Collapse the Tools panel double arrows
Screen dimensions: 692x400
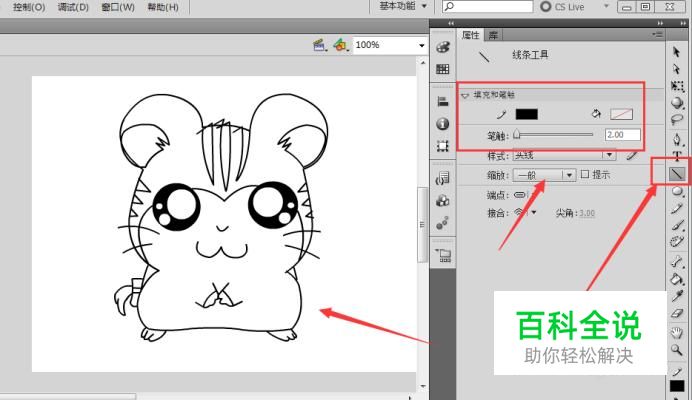pyautogui.click(x=684, y=23)
